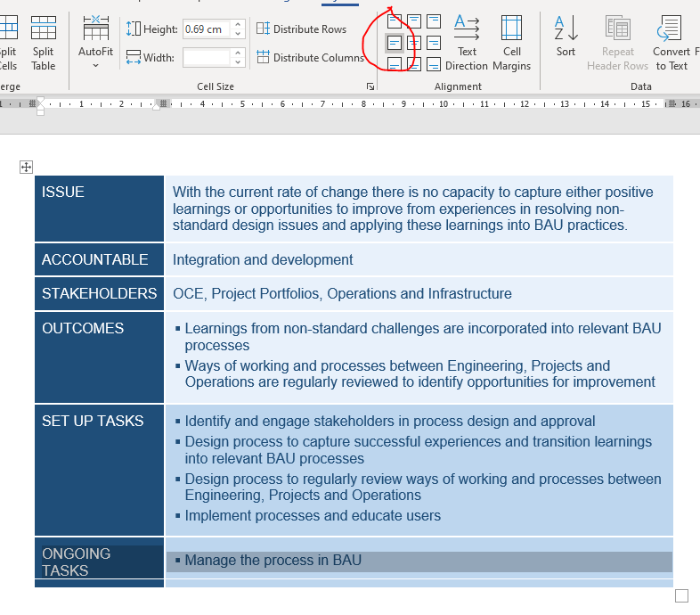Select Align Bottom Left alignment
Viewport: 700px width, 615px height.
tap(395, 64)
